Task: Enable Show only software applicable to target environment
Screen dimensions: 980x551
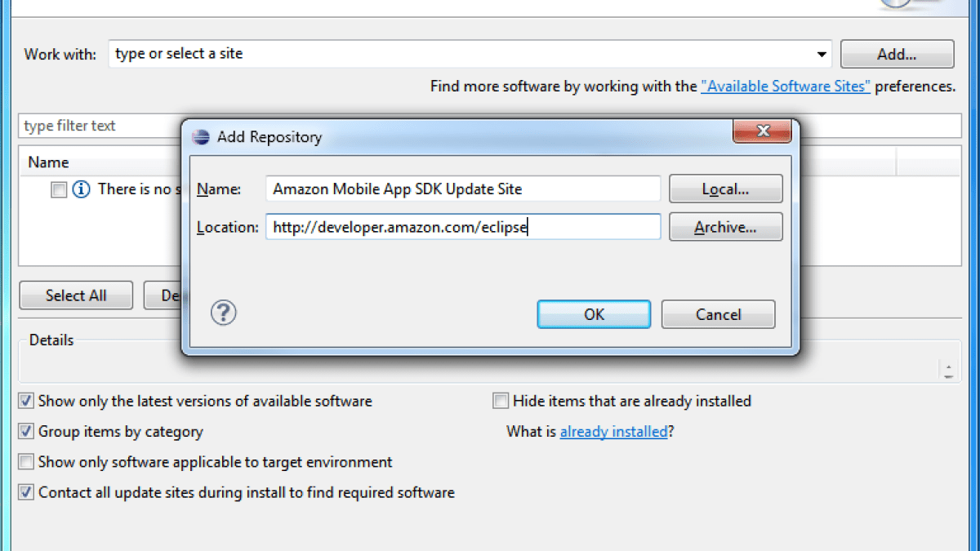Action: pos(27,462)
